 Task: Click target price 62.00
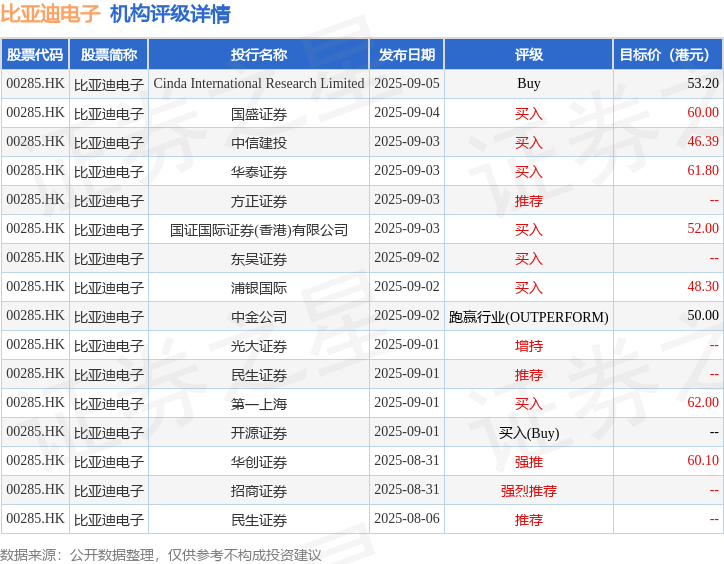703,403
